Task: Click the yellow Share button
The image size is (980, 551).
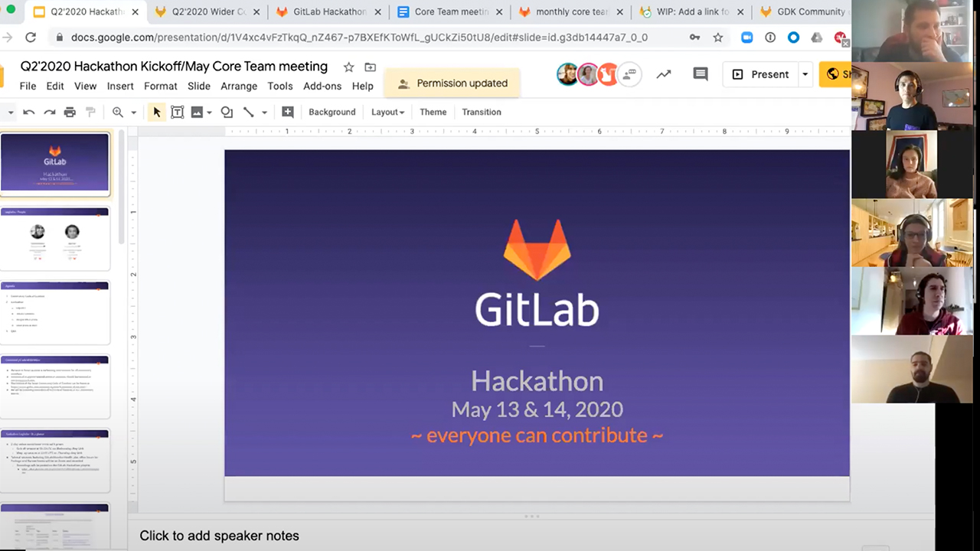Action: [x=836, y=74]
